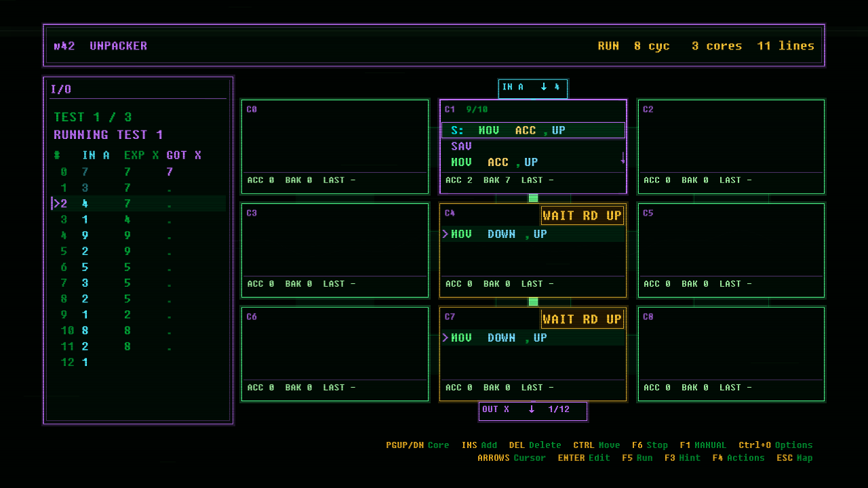Viewport: 868px width, 488px height.
Task: Click the 'GOT X' column header
Action: pos(184,155)
